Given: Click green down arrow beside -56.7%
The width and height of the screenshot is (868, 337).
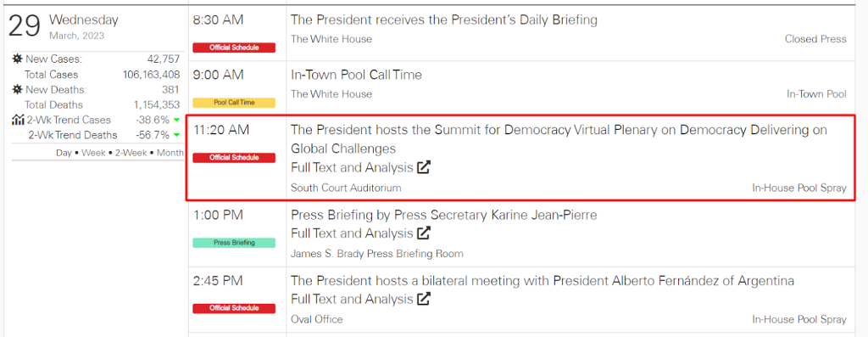Looking at the screenshot, I should coord(176,135).
